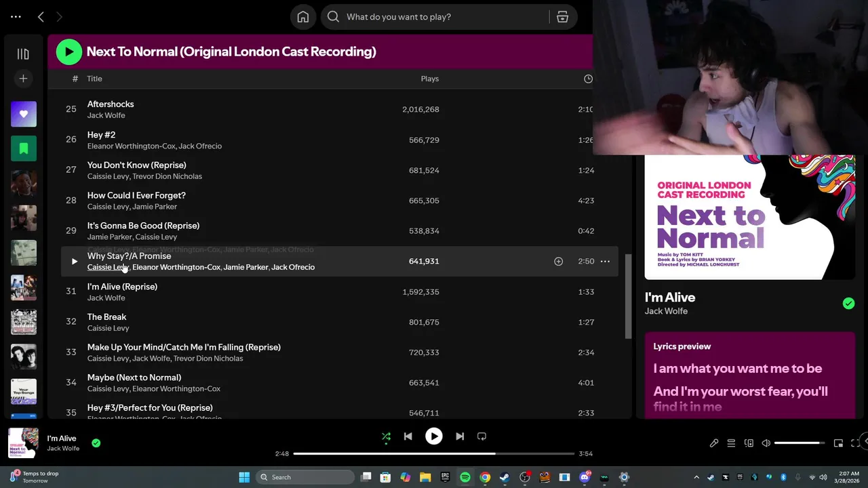Open 'Jack Ofrecio' link under Why Stay?/A Promise
This screenshot has height=488, width=868.
pos(293,267)
